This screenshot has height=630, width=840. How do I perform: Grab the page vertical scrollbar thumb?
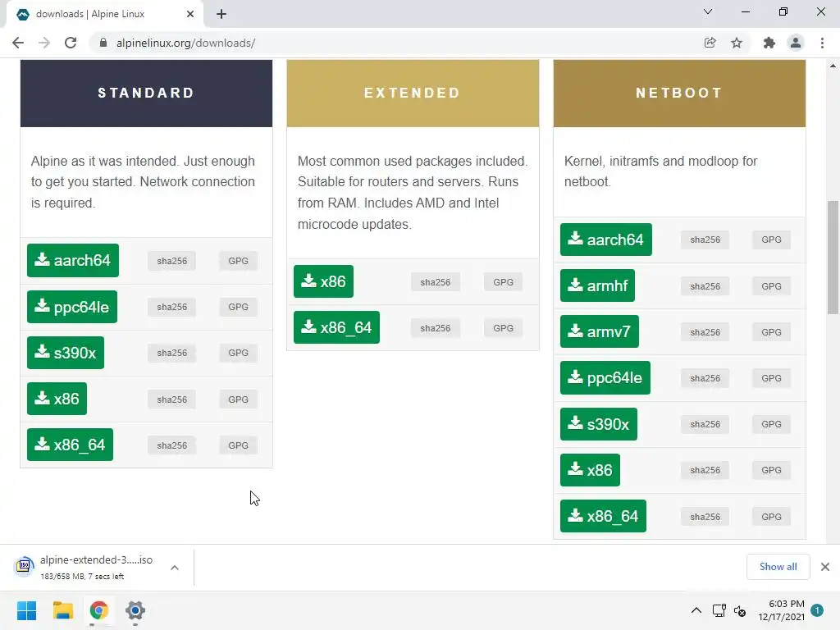point(833,257)
